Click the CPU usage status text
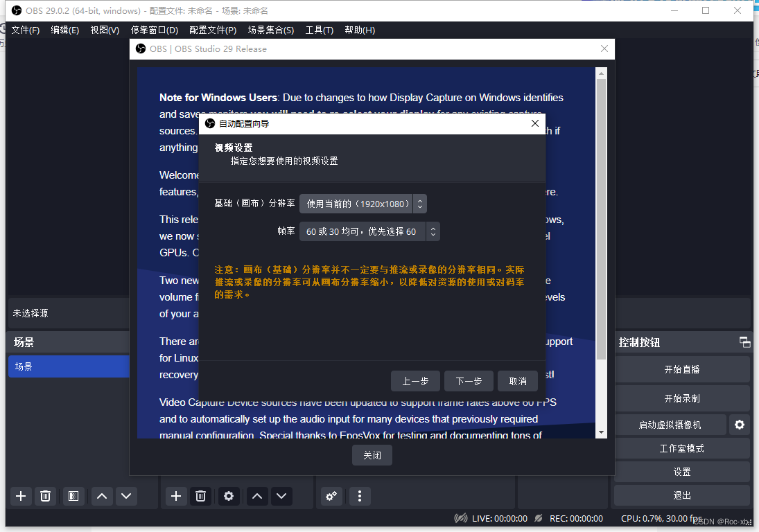Viewport: 759px width, 532px height. [x=661, y=518]
